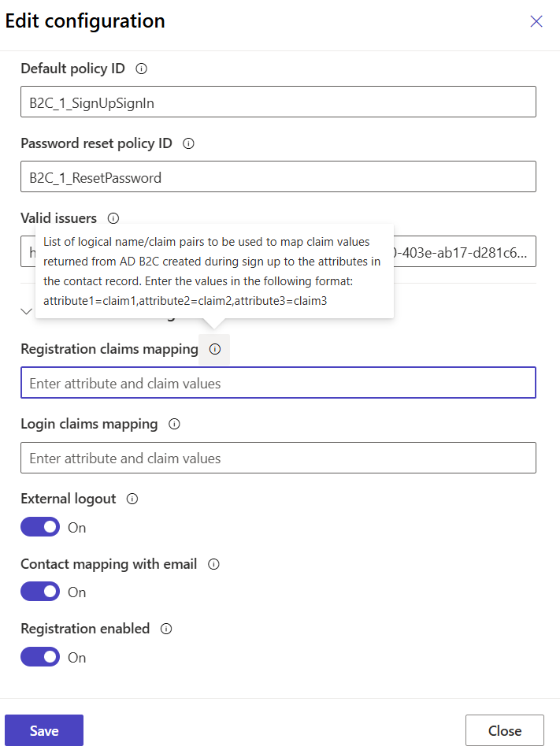Close the Edit configuration panel with X
This screenshot has height=750, width=560.
click(536, 21)
